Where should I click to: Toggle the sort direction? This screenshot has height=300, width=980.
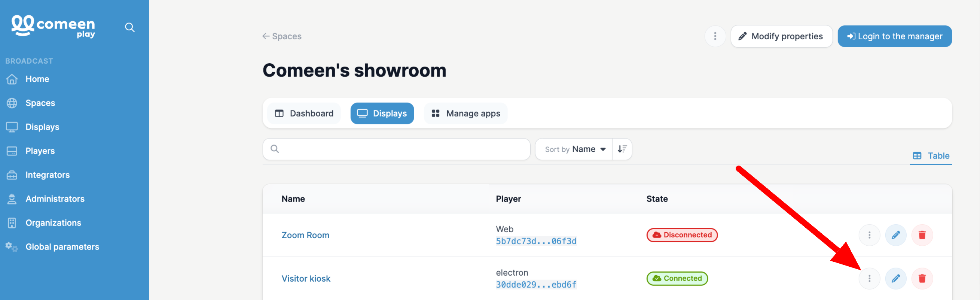[622, 149]
